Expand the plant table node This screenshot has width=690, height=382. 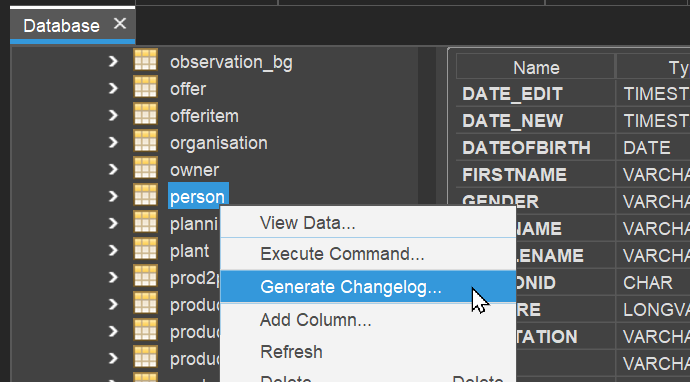[x=113, y=250]
